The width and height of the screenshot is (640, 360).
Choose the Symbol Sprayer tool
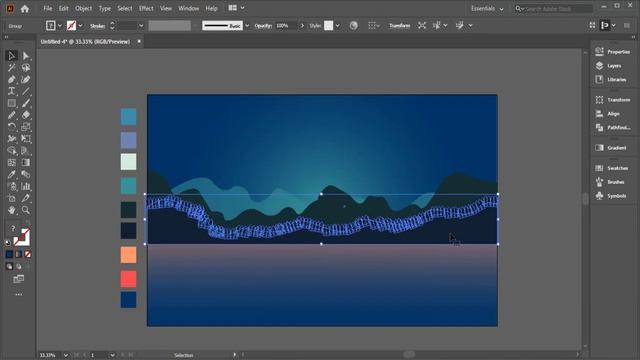(x=11, y=187)
